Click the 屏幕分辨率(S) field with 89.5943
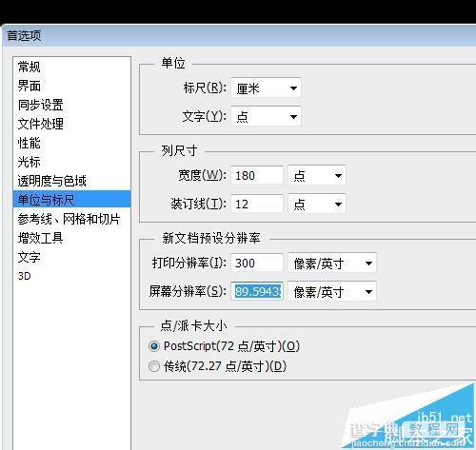Image resolution: width=476 pixels, height=450 pixels. coord(257,291)
